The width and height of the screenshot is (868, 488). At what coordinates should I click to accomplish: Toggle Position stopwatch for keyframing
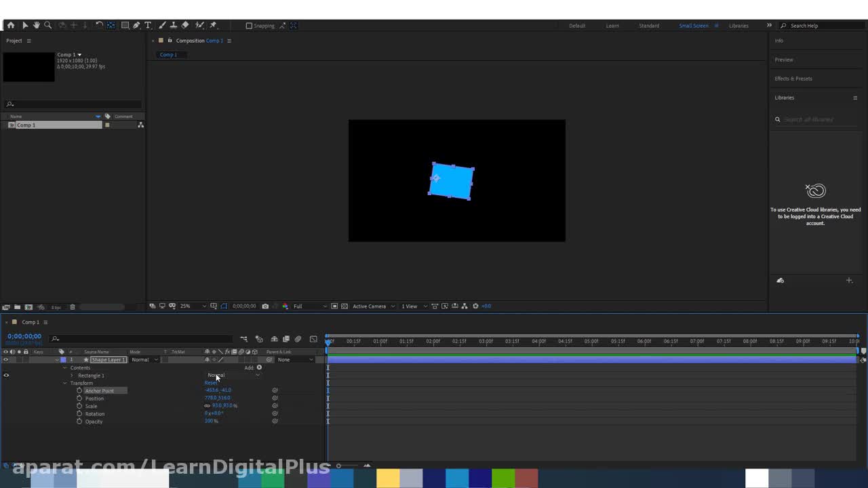pos(79,399)
